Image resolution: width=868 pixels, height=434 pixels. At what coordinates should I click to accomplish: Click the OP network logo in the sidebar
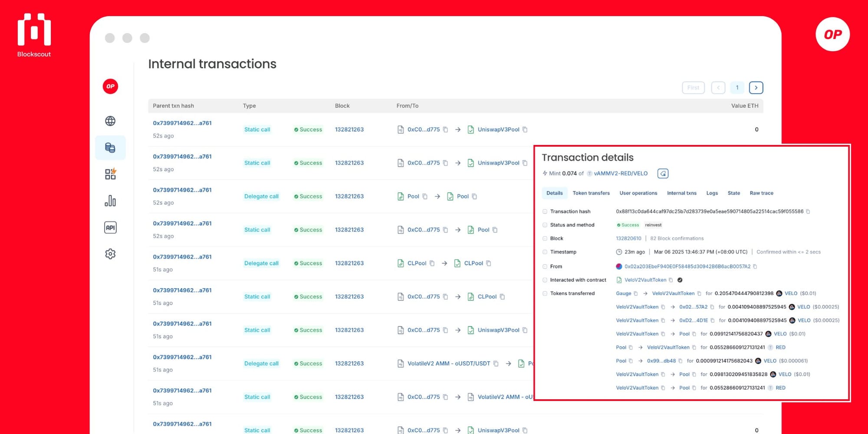pos(110,86)
